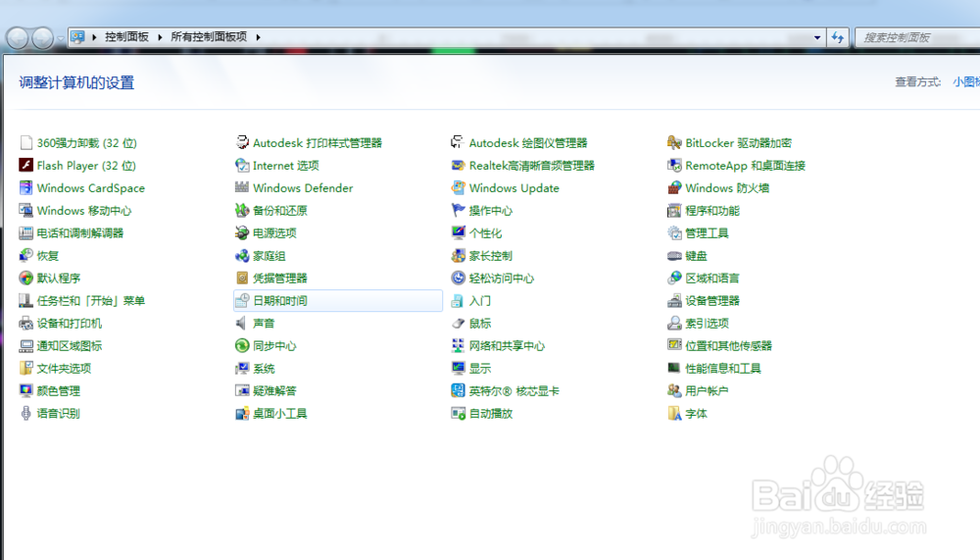
Task: Open the Flash Player (32 位) icon
Action: coord(25,165)
